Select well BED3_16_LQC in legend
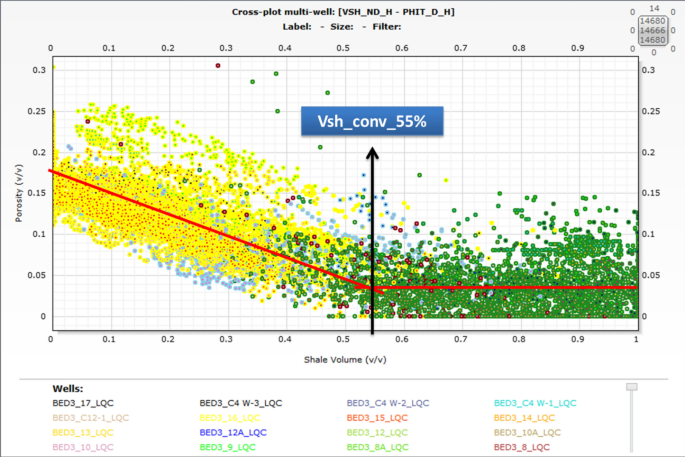Screen dimensions: 685x457 click(x=230, y=418)
